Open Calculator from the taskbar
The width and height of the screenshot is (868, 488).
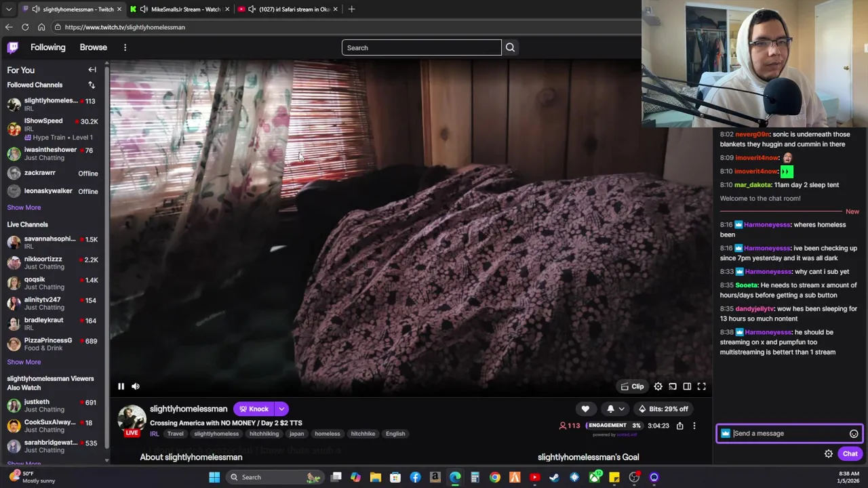click(x=475, y=477)
